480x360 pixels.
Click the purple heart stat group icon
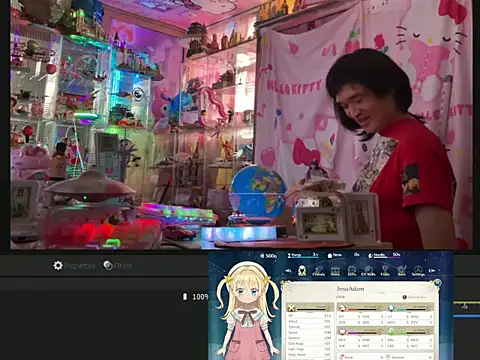coord(342,331)
